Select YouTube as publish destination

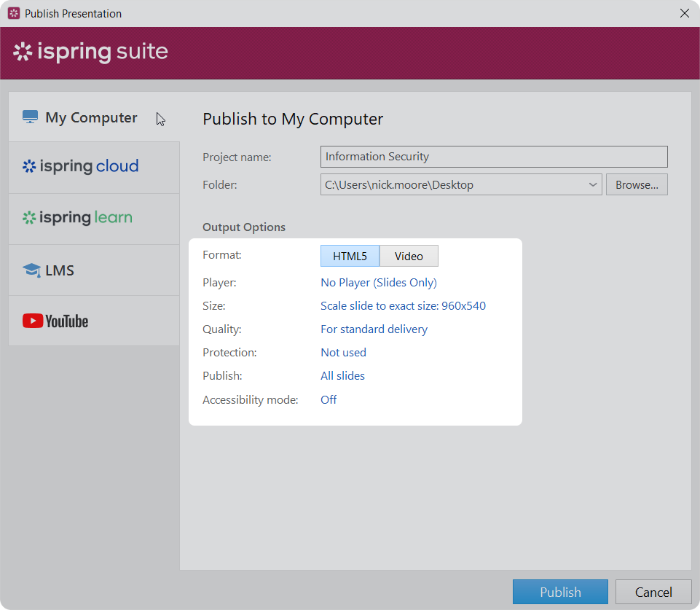(x=94, y=321)
